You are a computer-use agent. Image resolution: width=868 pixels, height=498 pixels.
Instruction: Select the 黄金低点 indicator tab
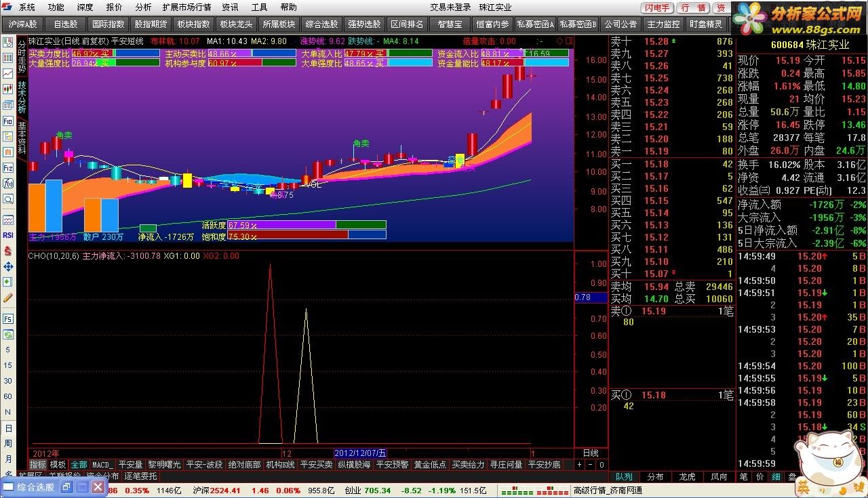tap(431, 465)
